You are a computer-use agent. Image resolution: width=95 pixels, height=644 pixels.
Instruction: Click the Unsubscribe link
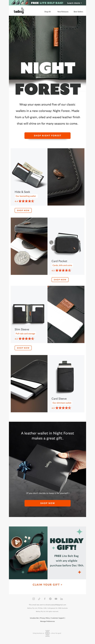pyautogui.click(x=34, y=618)
